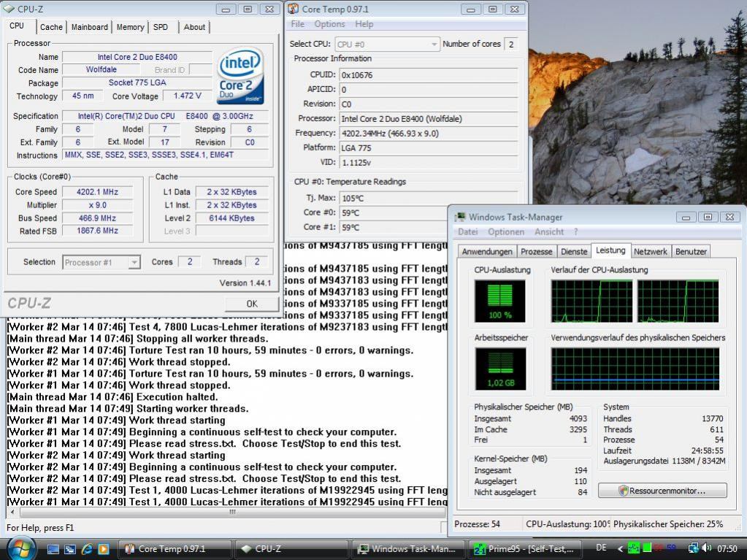Open the volume speaker tray icon
This screenshot has width=747, height=560.
point(706,548)
